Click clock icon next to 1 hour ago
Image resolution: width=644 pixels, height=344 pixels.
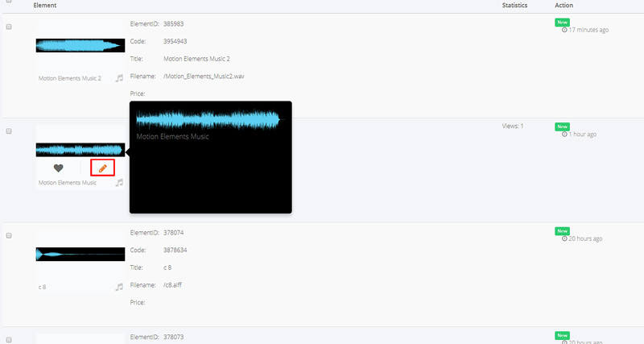(x=564, y=135)
